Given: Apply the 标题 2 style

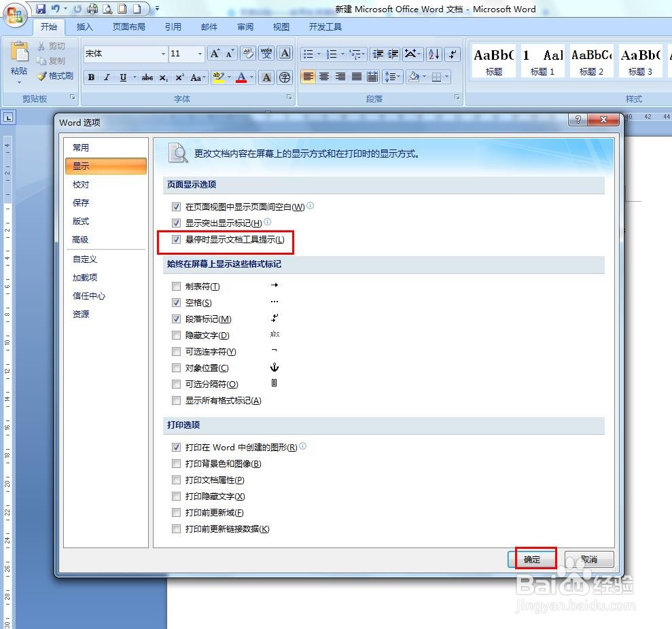Looking at the screenshot, I should pos(591,60).
